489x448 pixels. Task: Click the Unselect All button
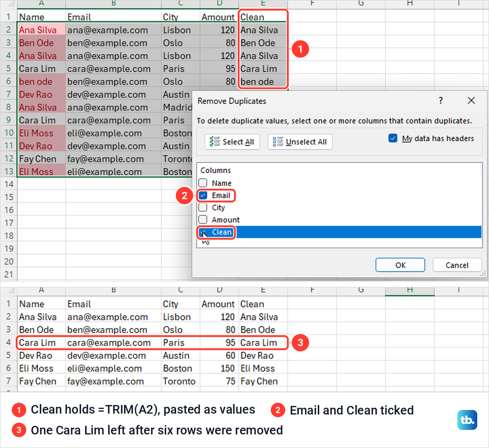300,142
